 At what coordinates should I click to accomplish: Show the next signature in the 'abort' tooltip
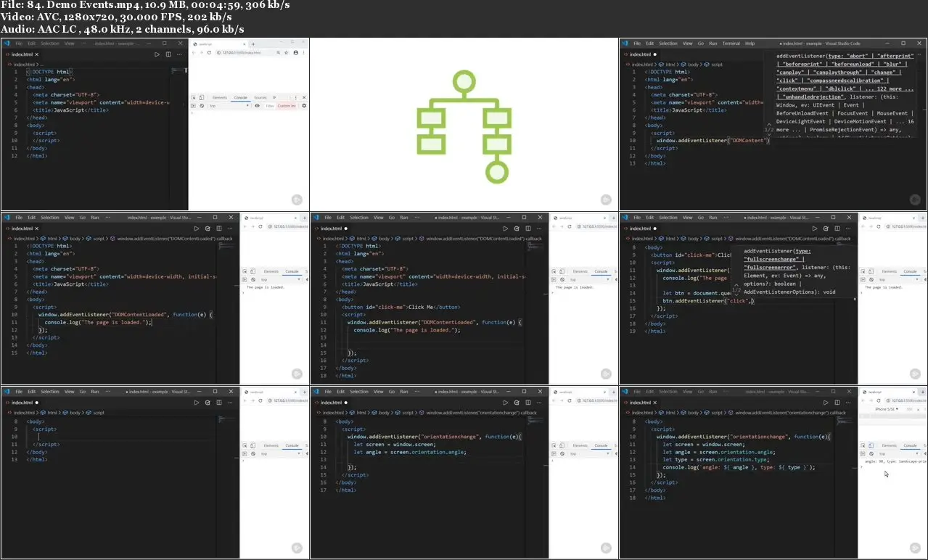click(768, 134)
